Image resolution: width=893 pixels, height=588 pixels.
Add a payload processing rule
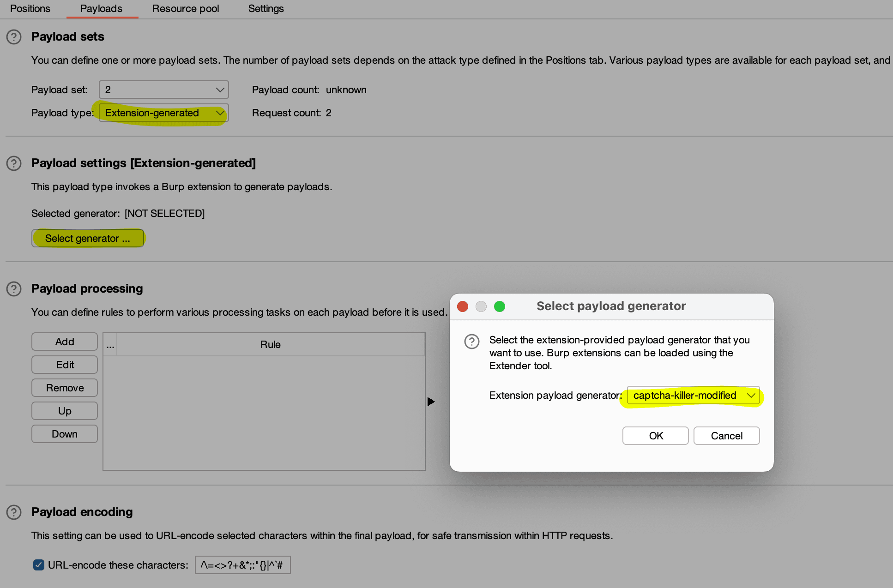pos(65,342)
